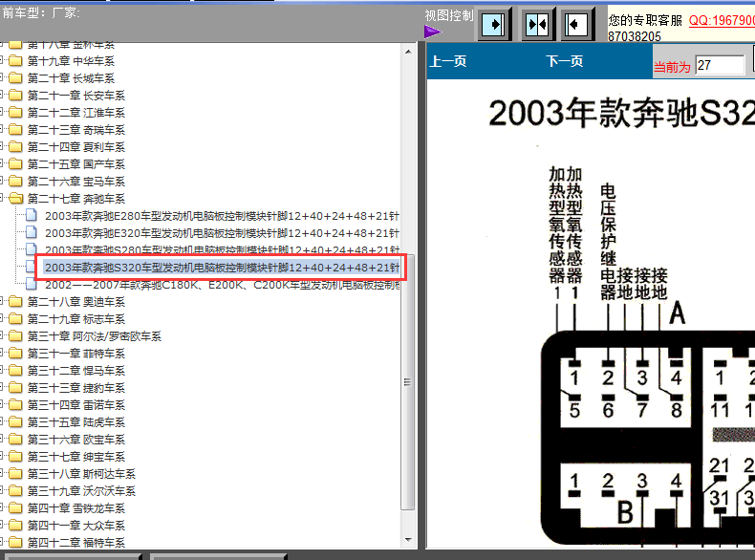Expand the 第三十章 阿尔法/罗密欧车系 tree node
The height and width of the screenshot is (560, 755).
click(2, 336)
